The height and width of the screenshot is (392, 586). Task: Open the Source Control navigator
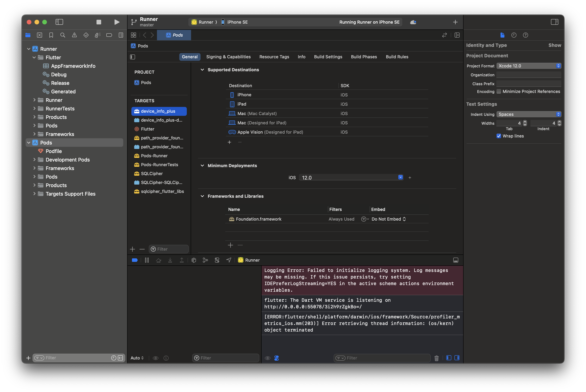click(40, 35)
